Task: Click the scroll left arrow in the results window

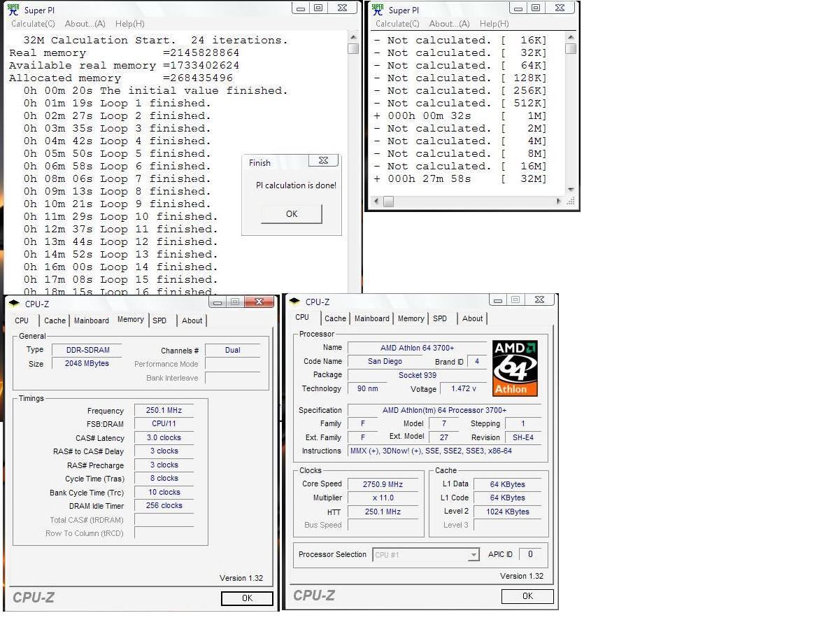Action: (377, 202)
